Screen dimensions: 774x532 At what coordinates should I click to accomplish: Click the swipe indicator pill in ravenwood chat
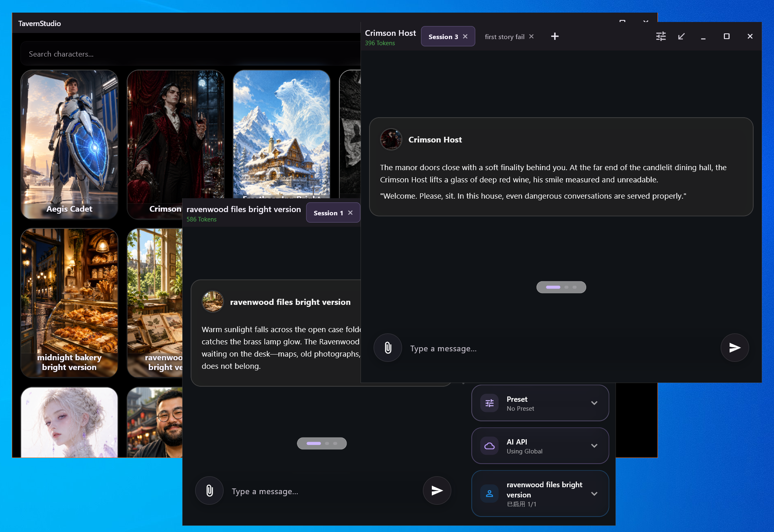click(x=322, y=443)
